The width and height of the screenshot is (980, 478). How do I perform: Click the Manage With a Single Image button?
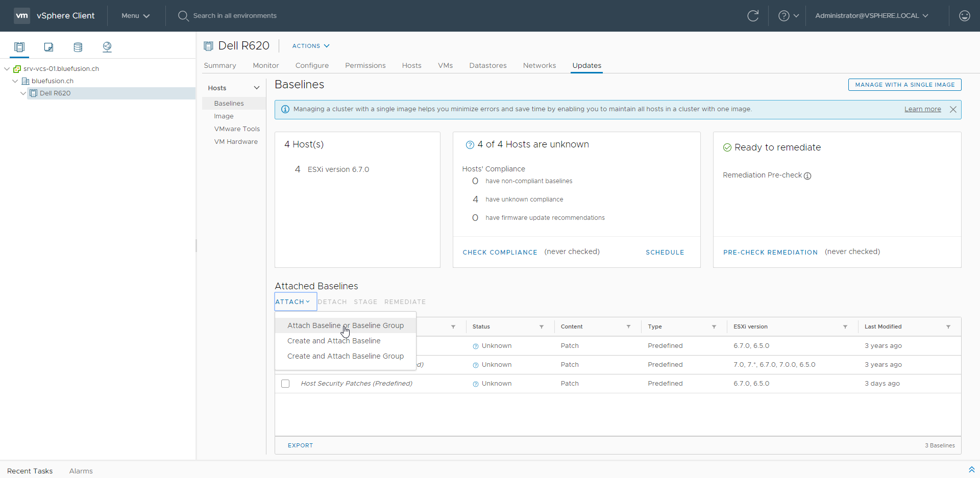point(904,85)
